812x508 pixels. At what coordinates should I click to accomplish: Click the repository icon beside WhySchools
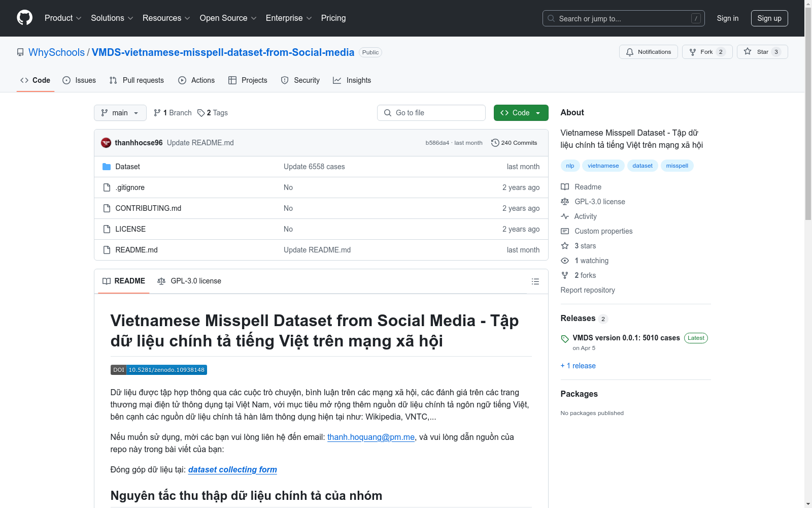click(20, 52)
